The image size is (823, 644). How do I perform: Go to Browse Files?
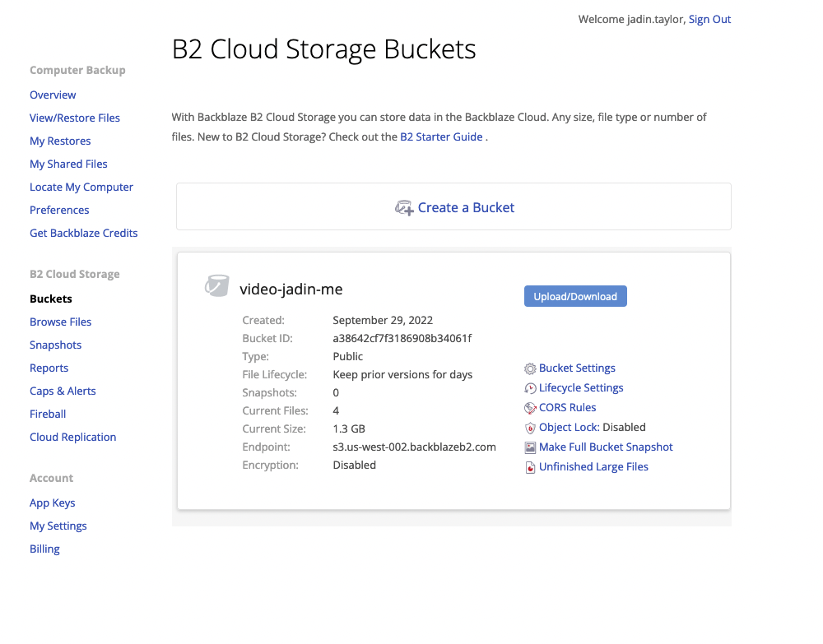pos(60,322)
